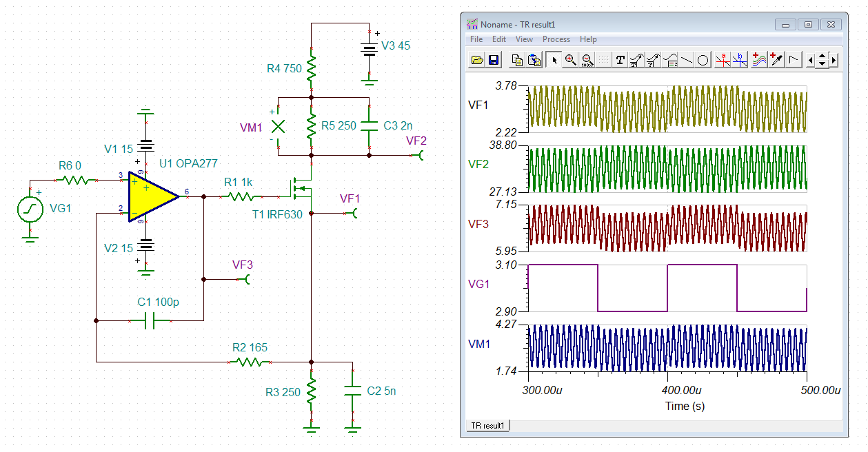The height and width of the screenshot is (452, 868).
Task: Click the Open file folder icon
Action: pos(476,61)
